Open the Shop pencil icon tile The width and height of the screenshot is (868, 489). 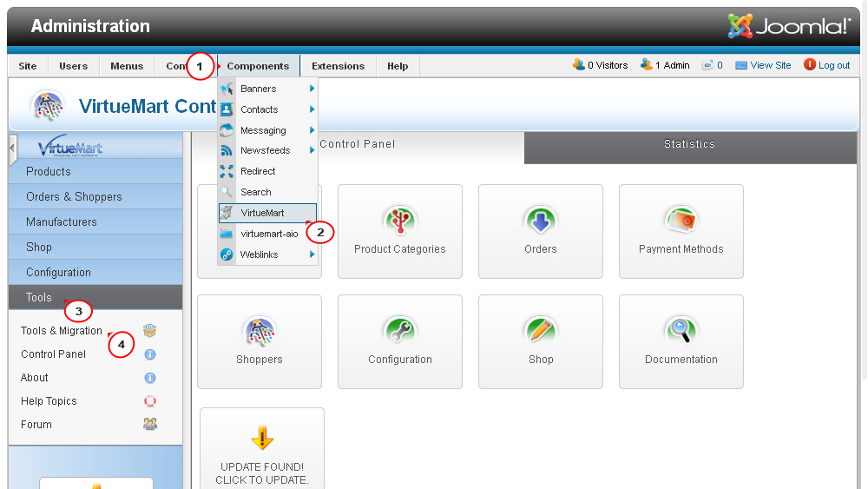540,331
